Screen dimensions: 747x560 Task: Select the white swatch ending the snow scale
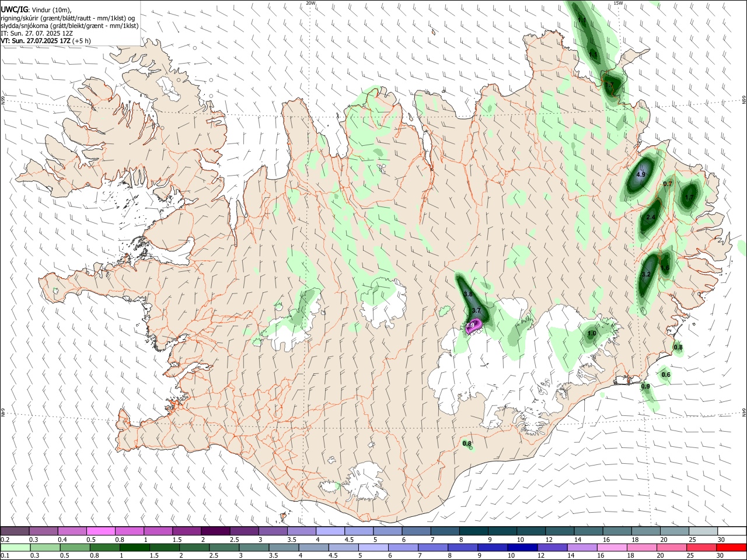pos(731,531)
